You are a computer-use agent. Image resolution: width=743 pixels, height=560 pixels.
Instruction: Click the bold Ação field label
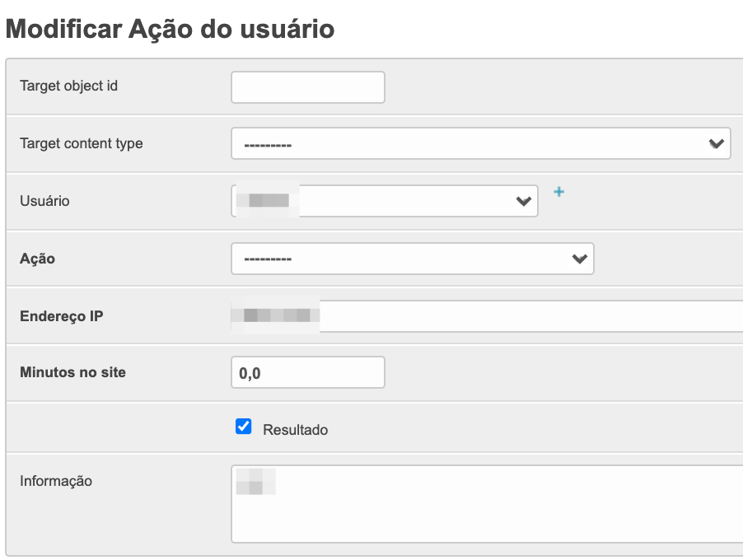37,259
